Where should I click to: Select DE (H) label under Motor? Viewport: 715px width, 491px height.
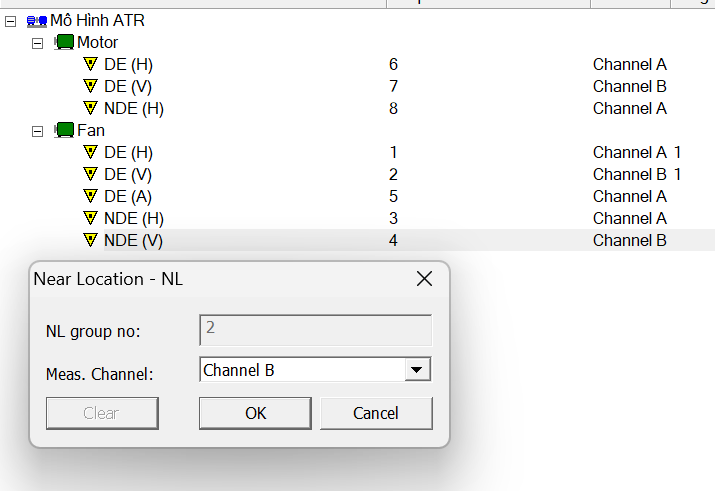(x=128, y=64)
